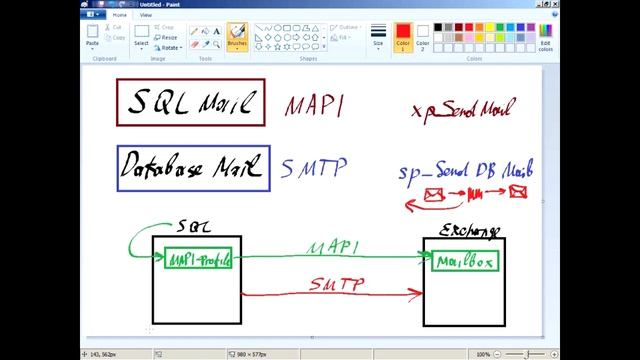Screen dimensions: 640x360
Task: Pick the Five-point star shape
Action: pyautogui.click(x=278, y=47)
